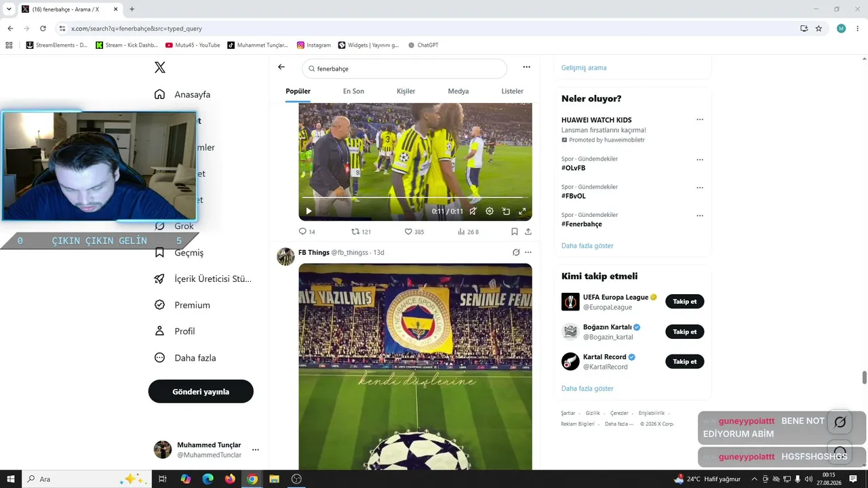Reply to the post with 14 comments
Image resolution: width=868 pixels, height=488 pixels.
pyautogui.click(x=307, y=232)
